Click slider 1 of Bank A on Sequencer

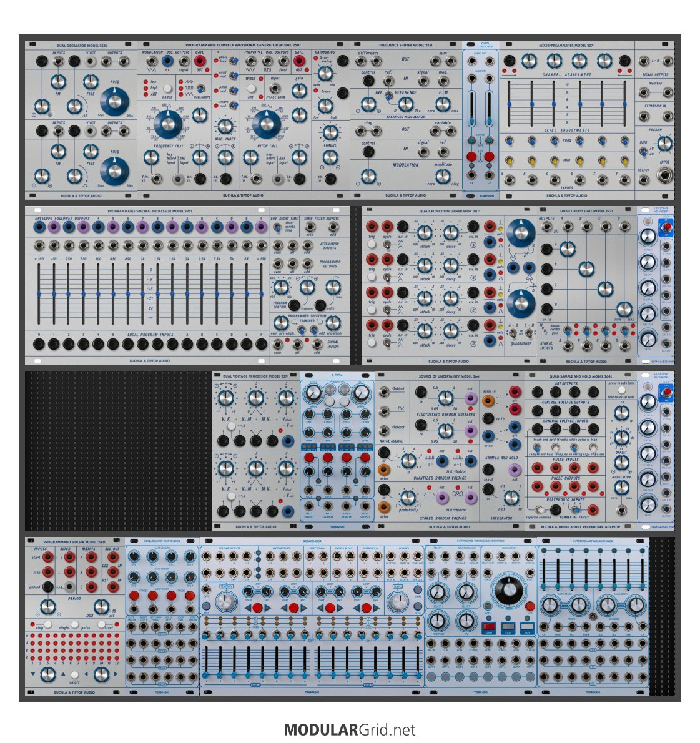[x=205, y=663]
